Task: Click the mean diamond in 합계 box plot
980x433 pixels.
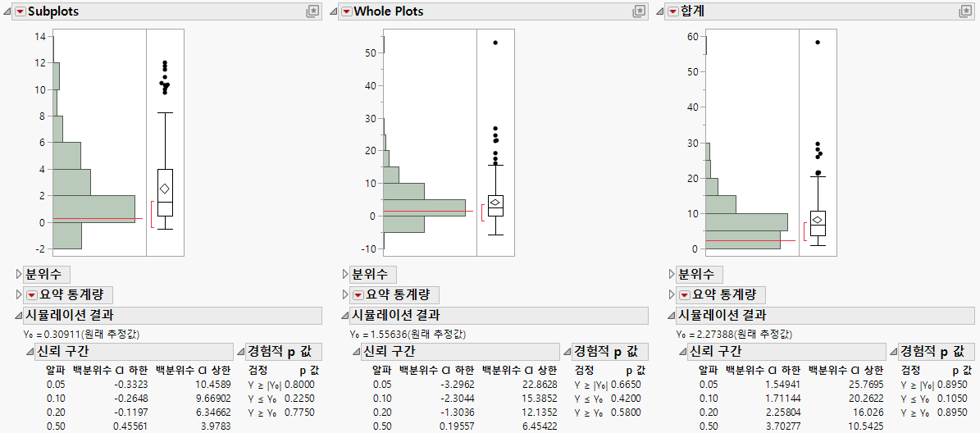Action: (x=818, y=220)
